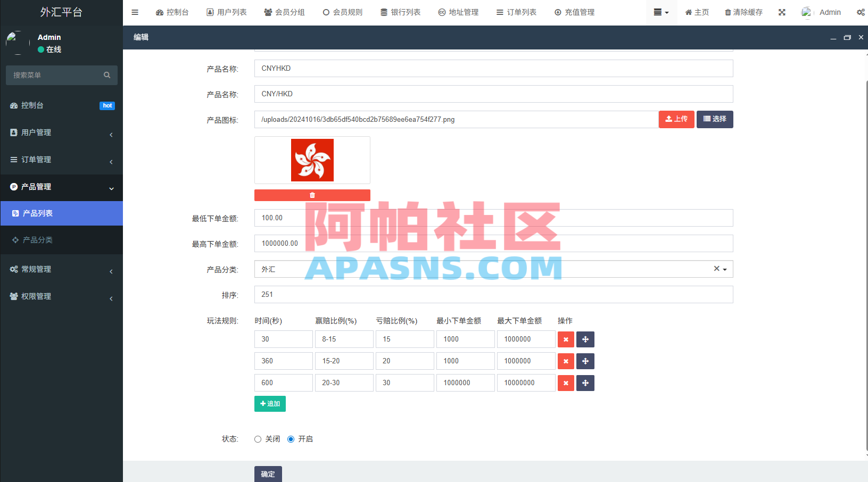Open the tab list dropdown in header
The image size is (868, 482).
[x=662, y=12]
